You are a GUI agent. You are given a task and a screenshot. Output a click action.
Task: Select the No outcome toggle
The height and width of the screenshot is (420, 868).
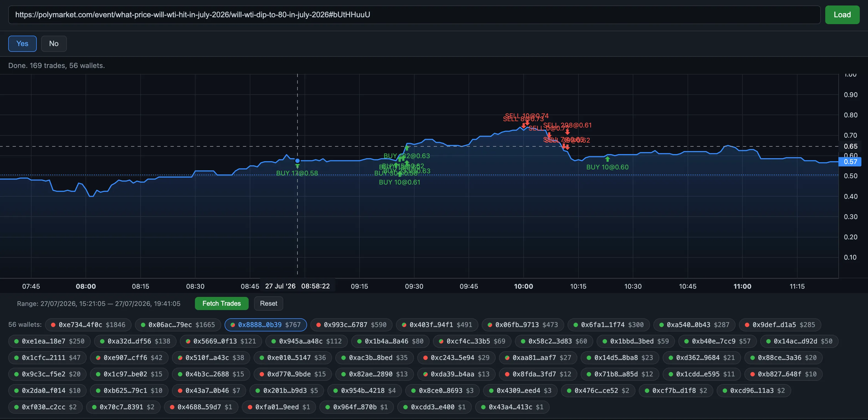pos(54,43)
